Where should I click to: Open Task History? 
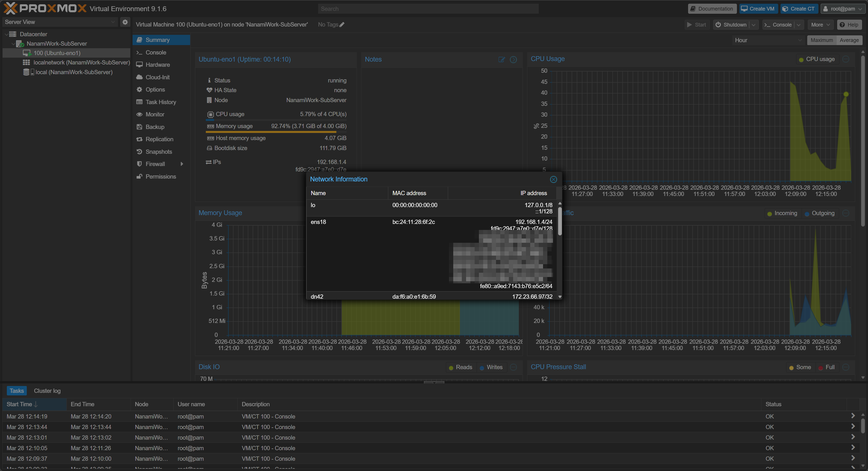pyautogui.click(x=161, y=102)
